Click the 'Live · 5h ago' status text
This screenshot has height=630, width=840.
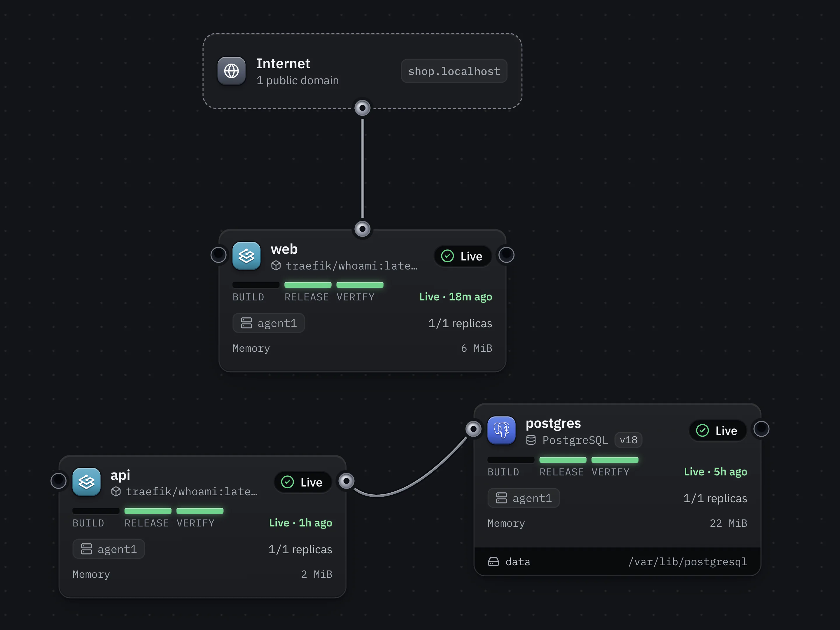pos(715,472)
